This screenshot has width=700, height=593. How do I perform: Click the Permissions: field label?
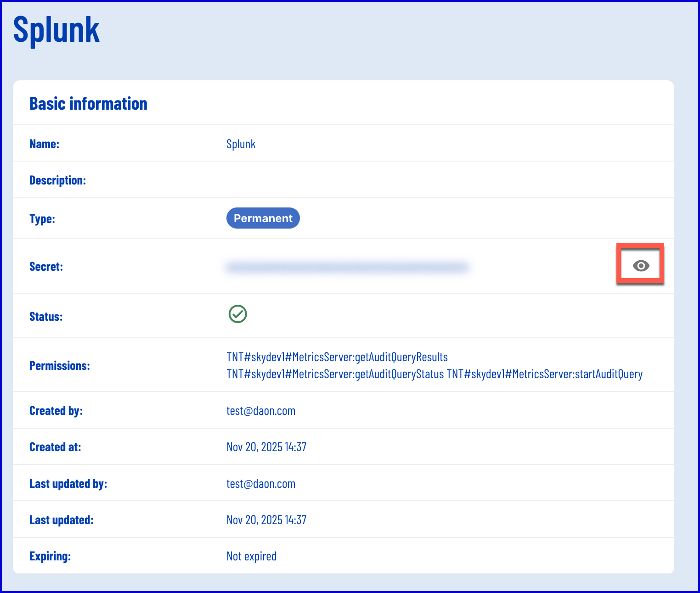[x=60, y=366]
